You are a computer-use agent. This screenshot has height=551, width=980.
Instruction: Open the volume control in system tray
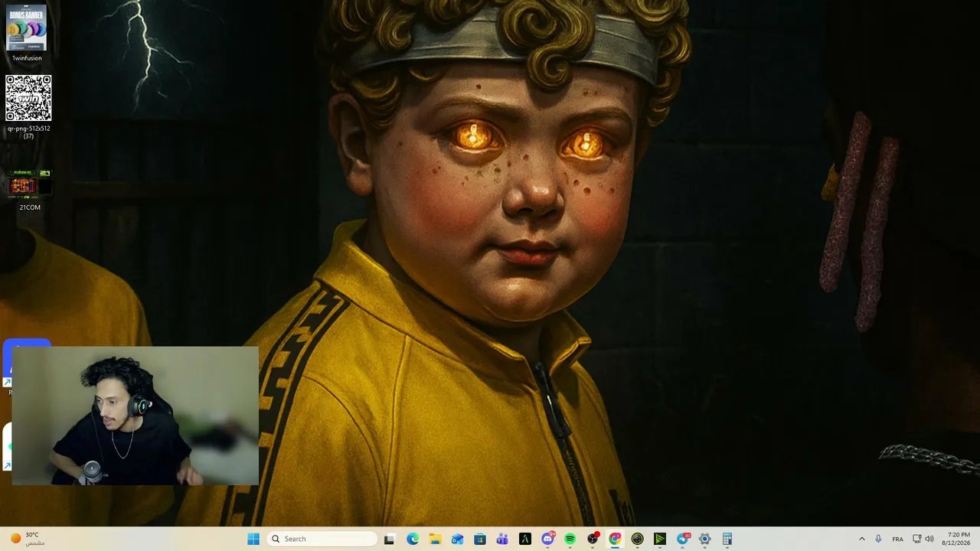point(929,539)
